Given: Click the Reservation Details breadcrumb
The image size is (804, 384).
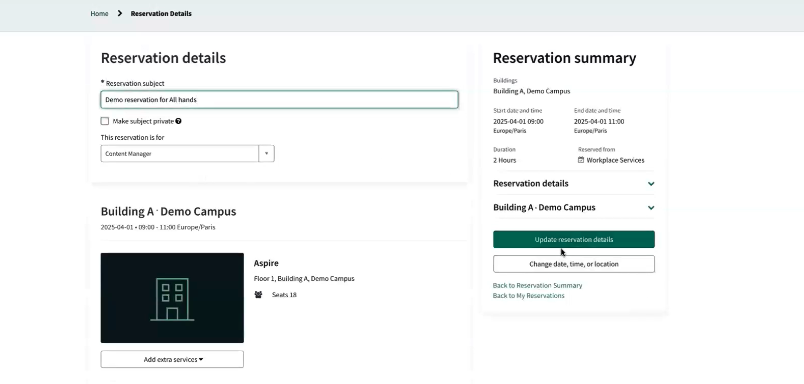Looking at the screenshot, I should 161,13.
